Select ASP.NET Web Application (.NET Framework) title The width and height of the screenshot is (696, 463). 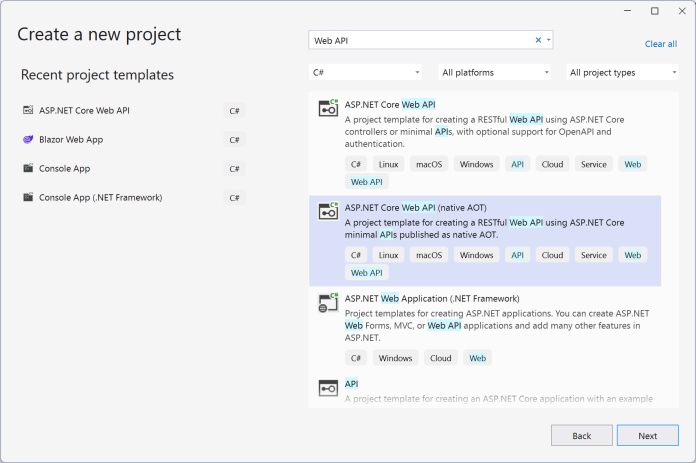tap(432, 299)
